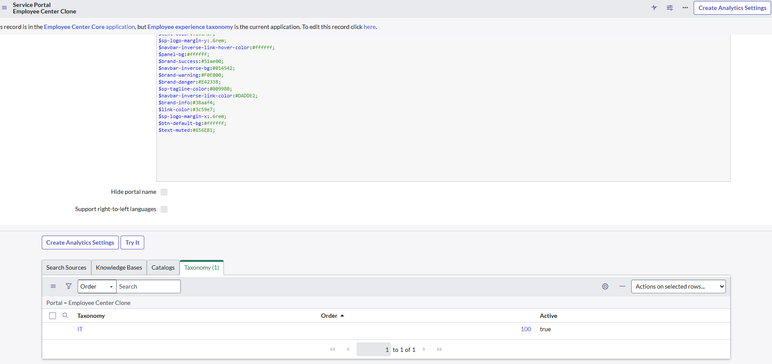Open the Order search field dropdown
Image resolution: width=772 pixels, height=364 pixels.
pos(97,286)
